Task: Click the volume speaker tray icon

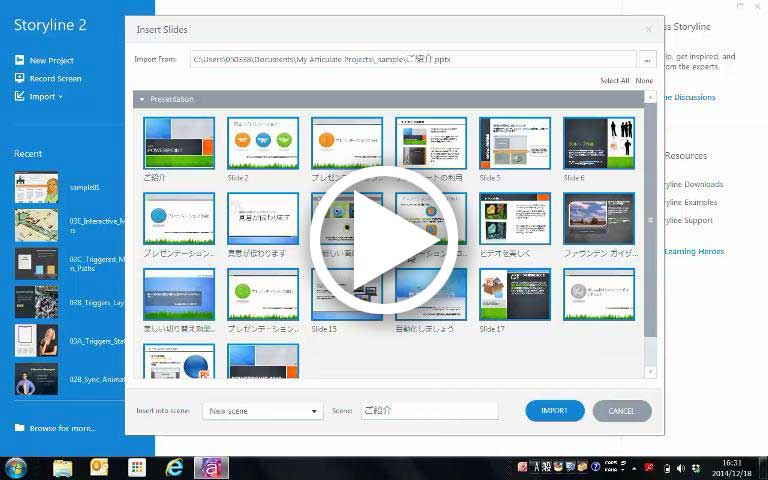Action: click(x=681, y=469)
